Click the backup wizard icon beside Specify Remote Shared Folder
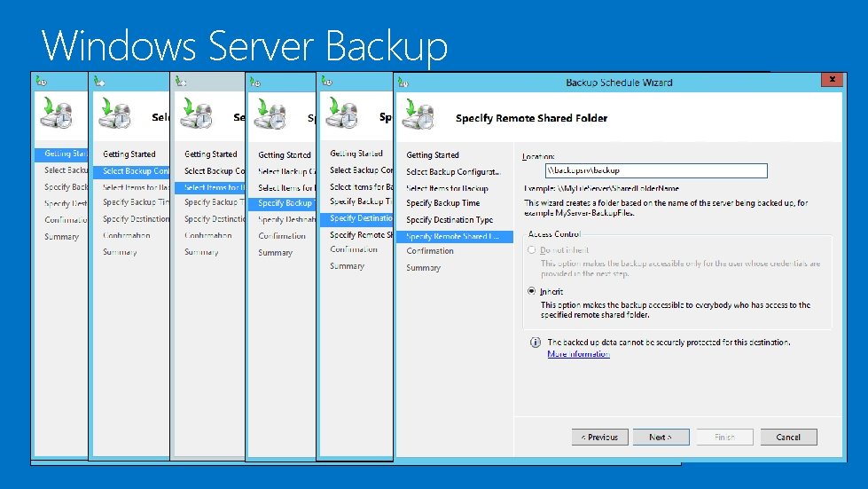 418,114
